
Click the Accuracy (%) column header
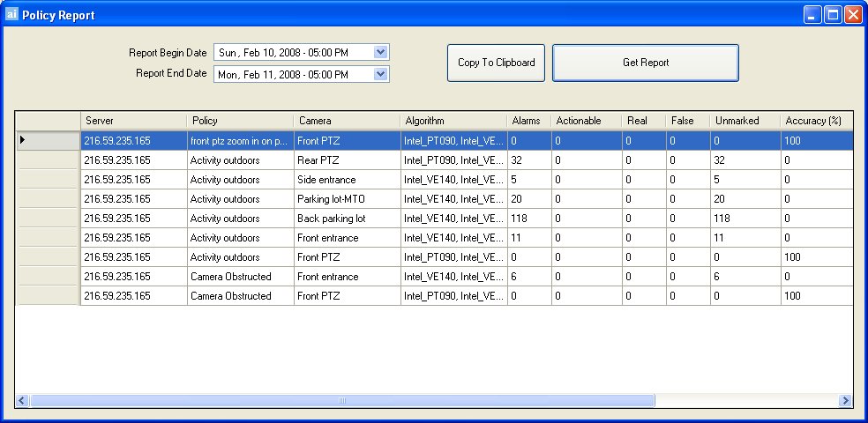point(815,121)
